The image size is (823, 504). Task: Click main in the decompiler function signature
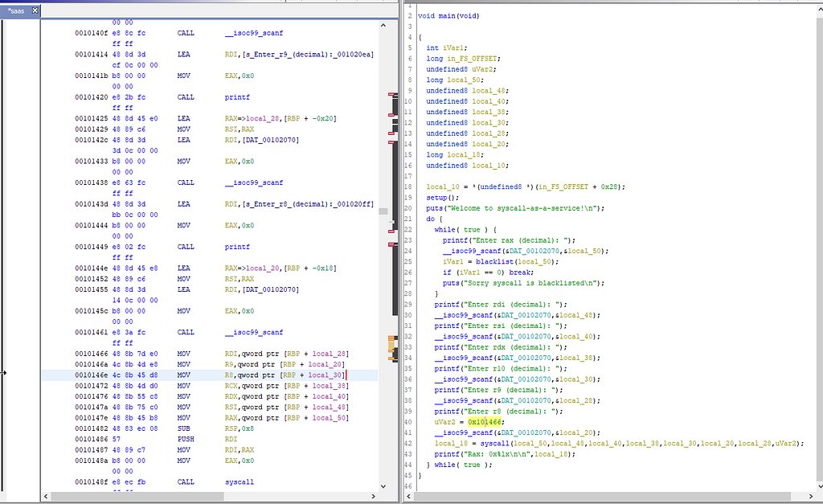446,16
